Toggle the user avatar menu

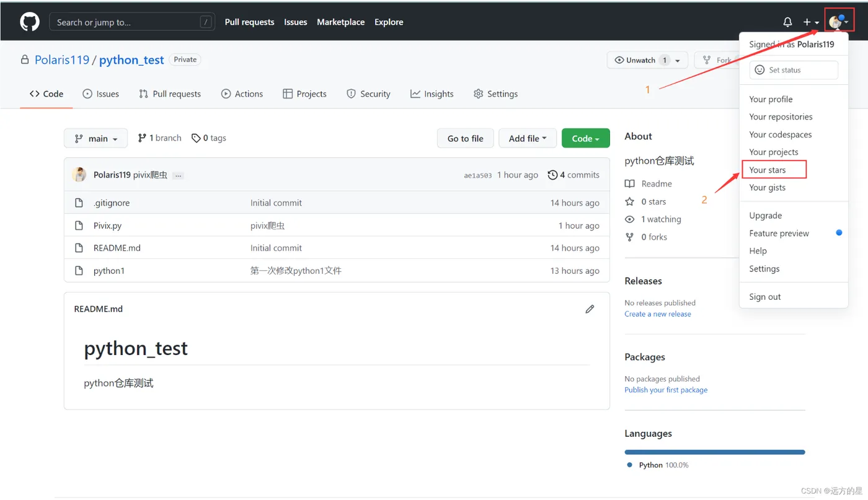(x=839, y=22)
